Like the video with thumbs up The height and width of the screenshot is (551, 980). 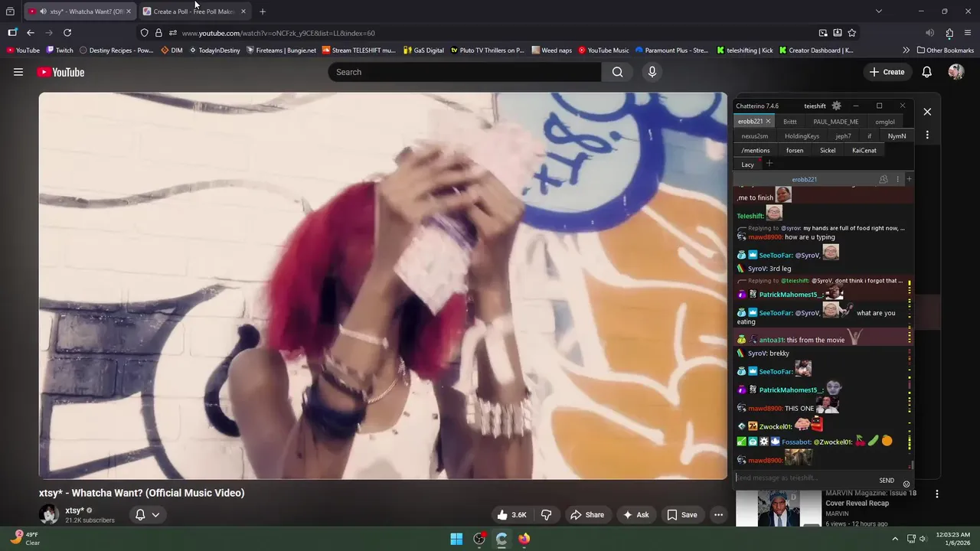click(x=511, y=515)
